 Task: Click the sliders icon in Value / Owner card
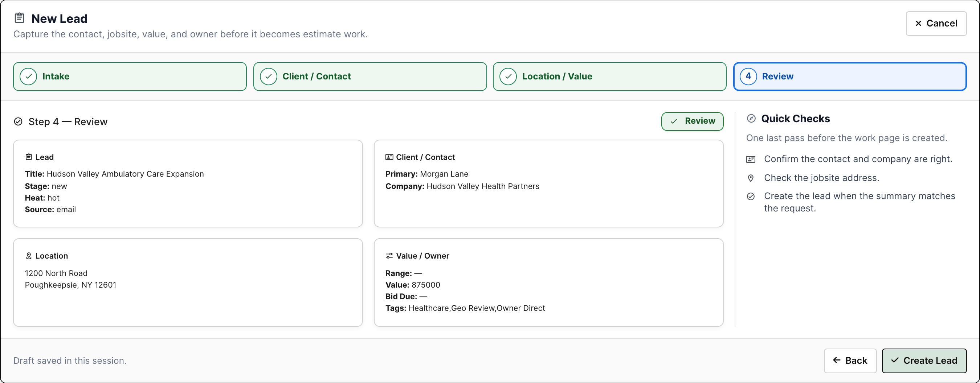389,256
